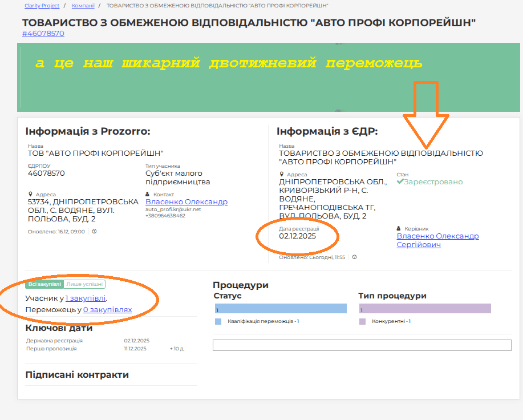This screenshot has width=523, height=420.
Task: Click the map pin icon in ЄДР address
Action: [281, 175]
